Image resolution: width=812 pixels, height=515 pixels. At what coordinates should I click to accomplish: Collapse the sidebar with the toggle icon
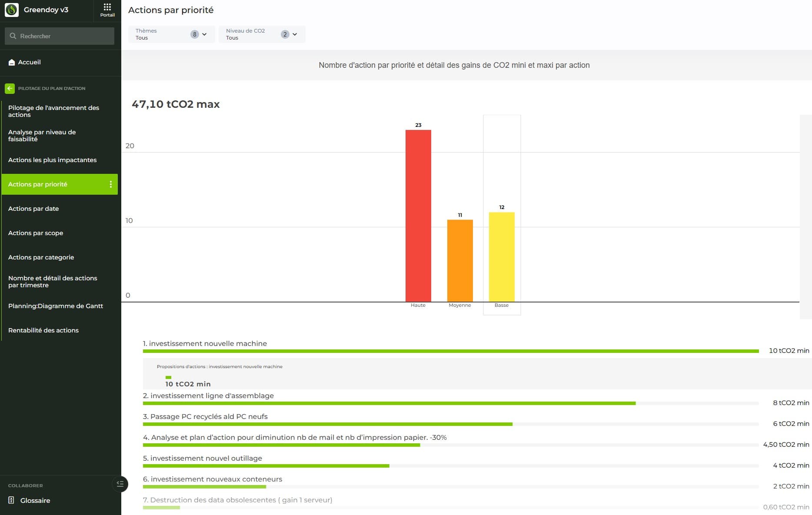click(120, 484)
